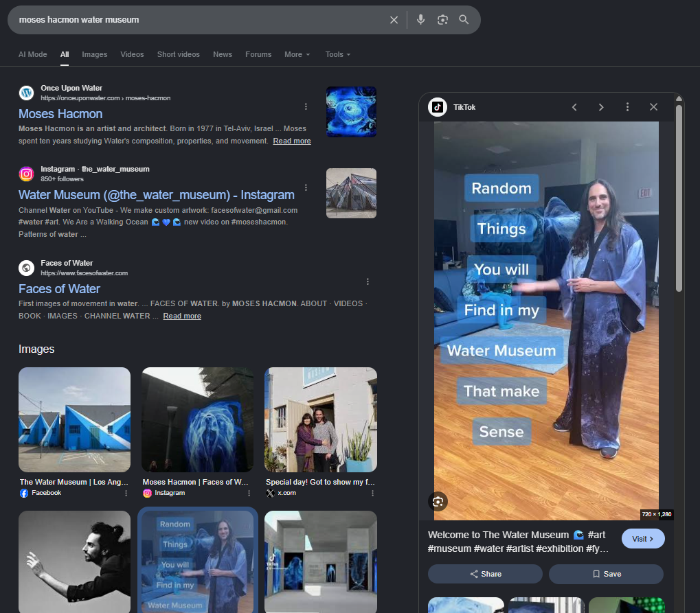Screen dimensions: 700x613
Task: Open options for the x.com image result
Action: 372,493
